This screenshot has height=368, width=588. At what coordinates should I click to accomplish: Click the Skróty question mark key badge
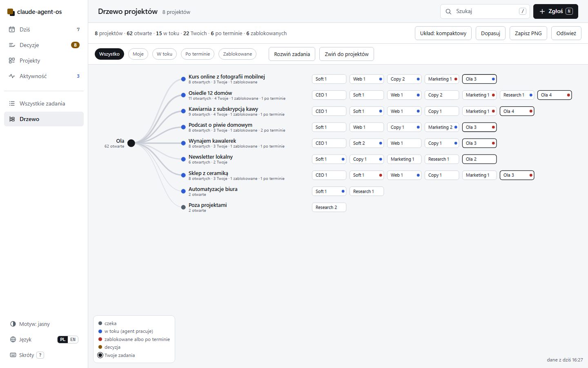(40, 355)
